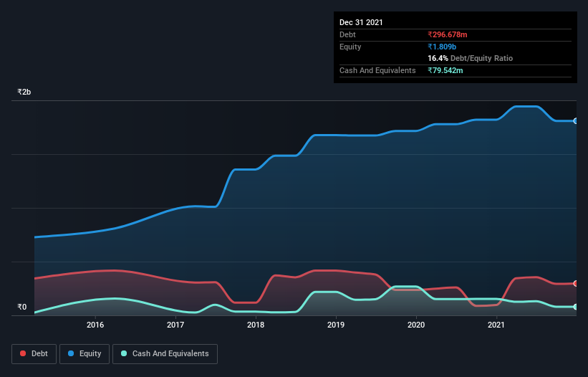The height and width of the screenshot is (377, 588).
Task: Toggle the Equity series legend button
Action: click(85, 354)
